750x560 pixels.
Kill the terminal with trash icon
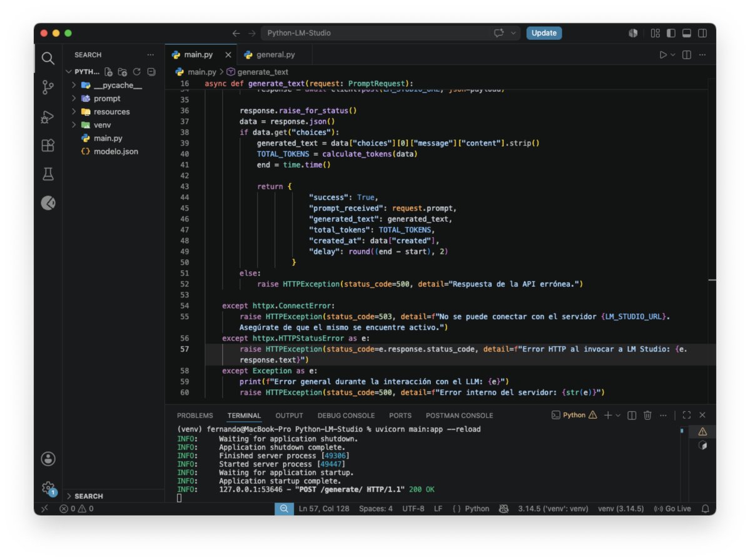point(647,415)
